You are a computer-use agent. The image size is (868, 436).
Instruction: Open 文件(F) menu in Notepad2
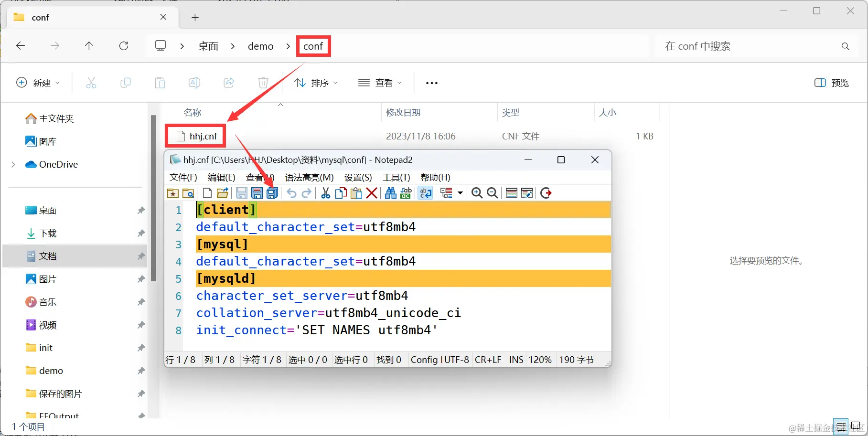[183, 178]
